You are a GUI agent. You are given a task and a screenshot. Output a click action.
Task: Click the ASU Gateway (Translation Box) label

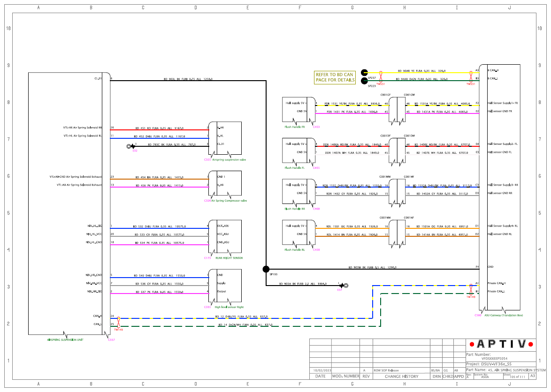tap(504, 315)
